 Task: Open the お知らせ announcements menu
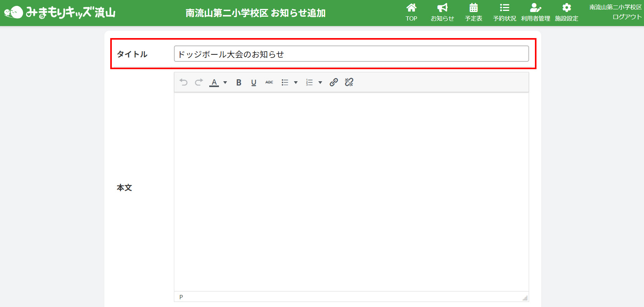coord(442,12)
